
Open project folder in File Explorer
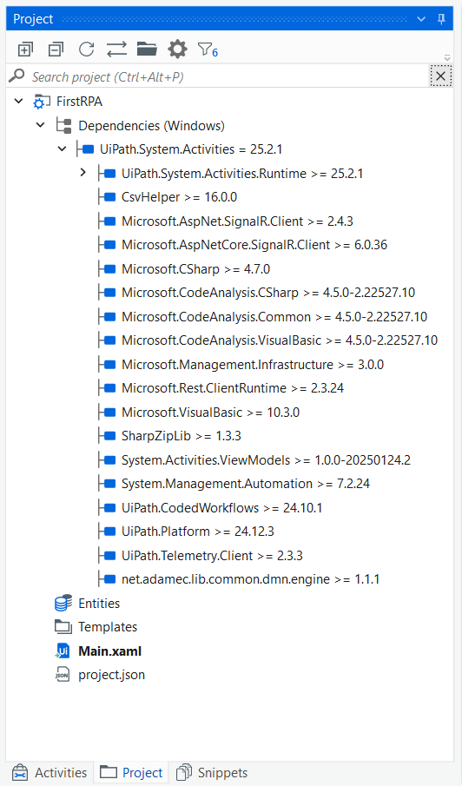point(147,49)
